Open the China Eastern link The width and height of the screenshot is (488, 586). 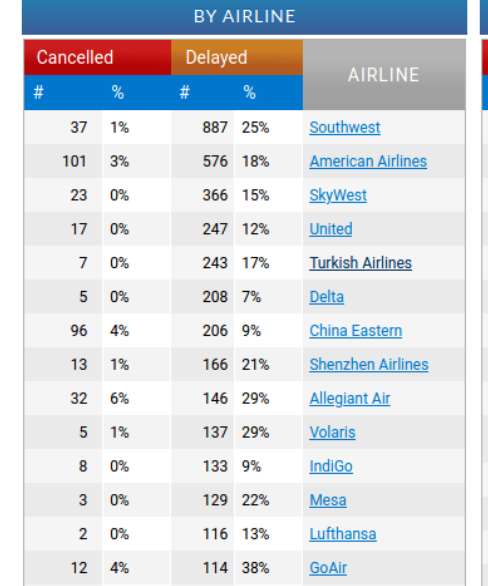356,331
